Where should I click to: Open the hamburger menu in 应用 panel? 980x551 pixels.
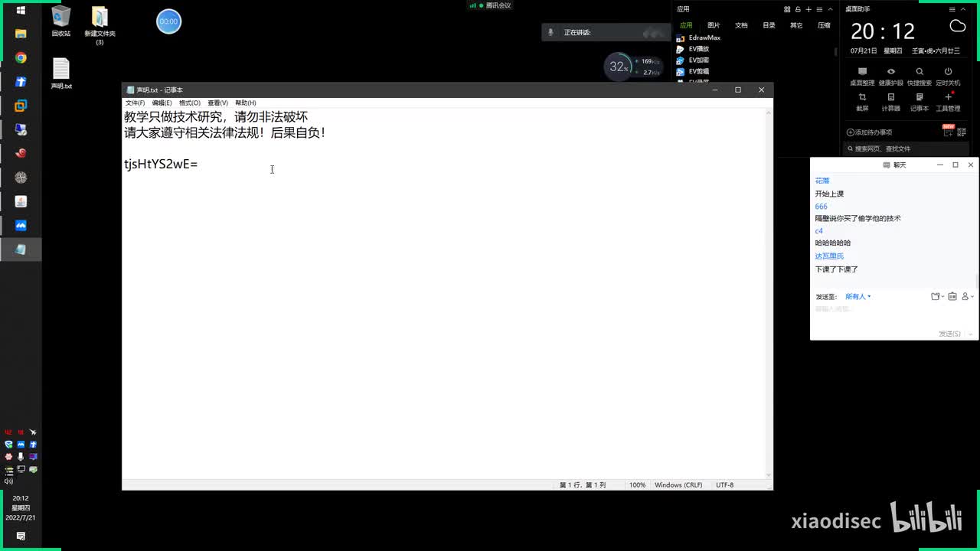(x=819, y=9)
